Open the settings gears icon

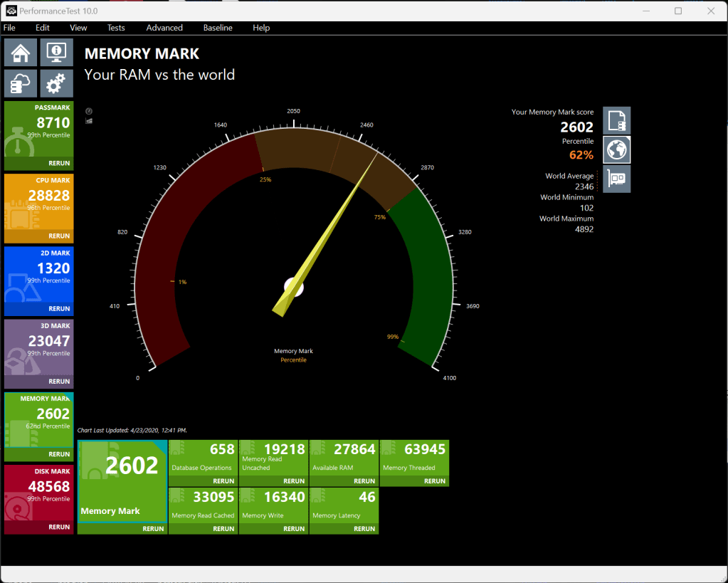pyautogui.click(x=56, y=84)
